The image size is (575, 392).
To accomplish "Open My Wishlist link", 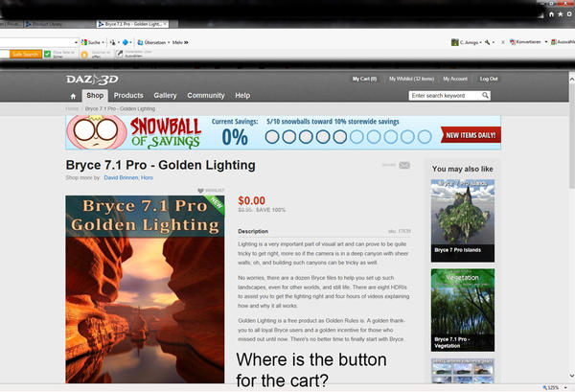I will pos(411,79).
